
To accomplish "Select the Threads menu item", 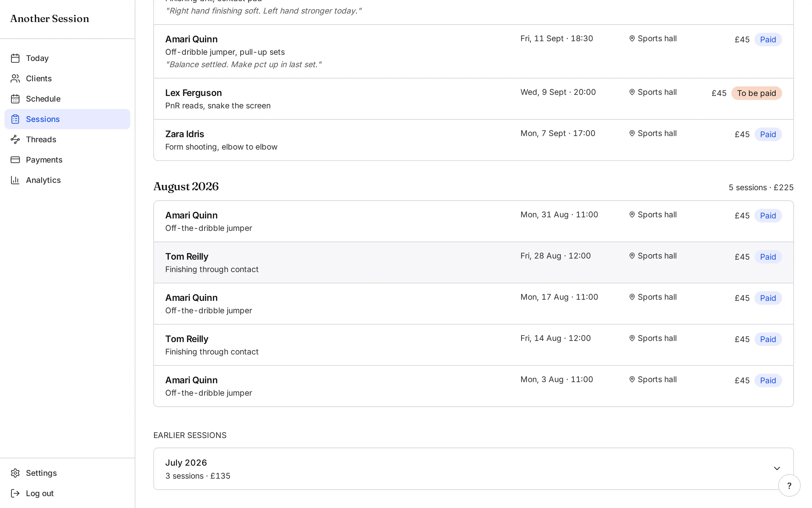I will tap(67, 139).
